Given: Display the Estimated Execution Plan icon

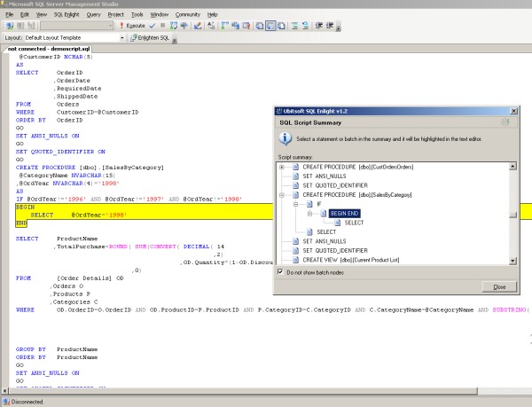Looking at the screenshot, I should pos(174,26).
